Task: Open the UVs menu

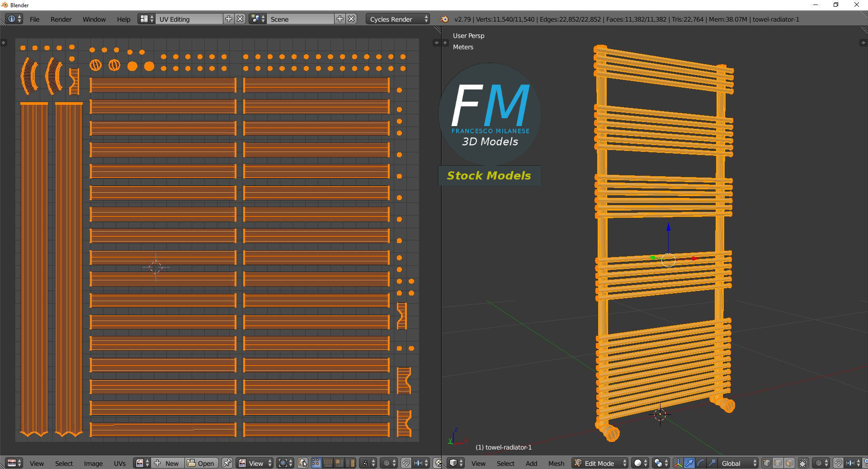Action: click(120, 463)
